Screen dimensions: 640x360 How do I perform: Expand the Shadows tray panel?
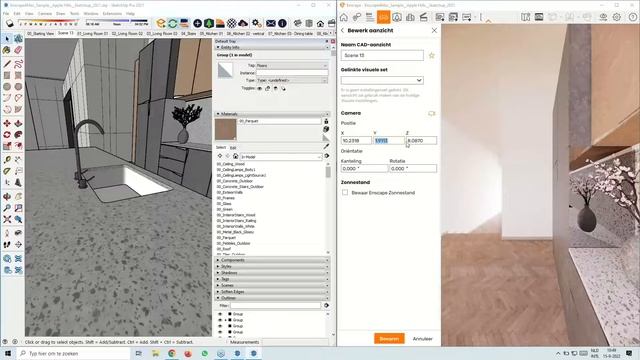click(272, 273)
